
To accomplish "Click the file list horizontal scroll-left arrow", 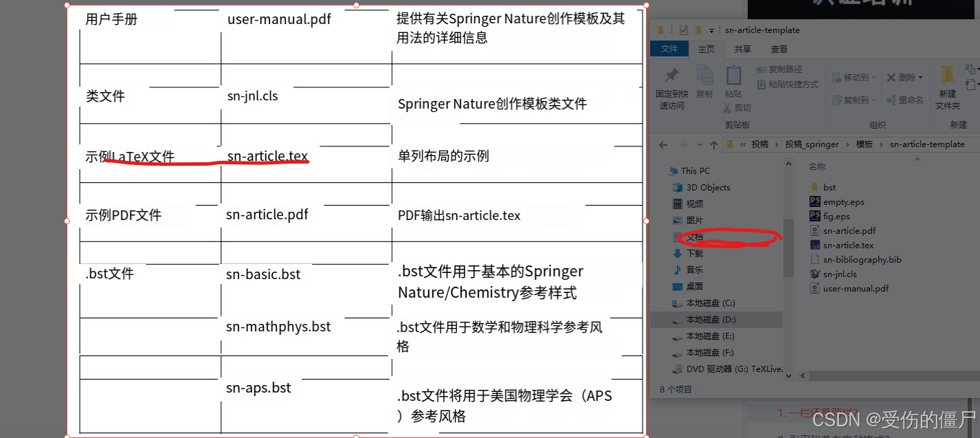I will (804, 376).
